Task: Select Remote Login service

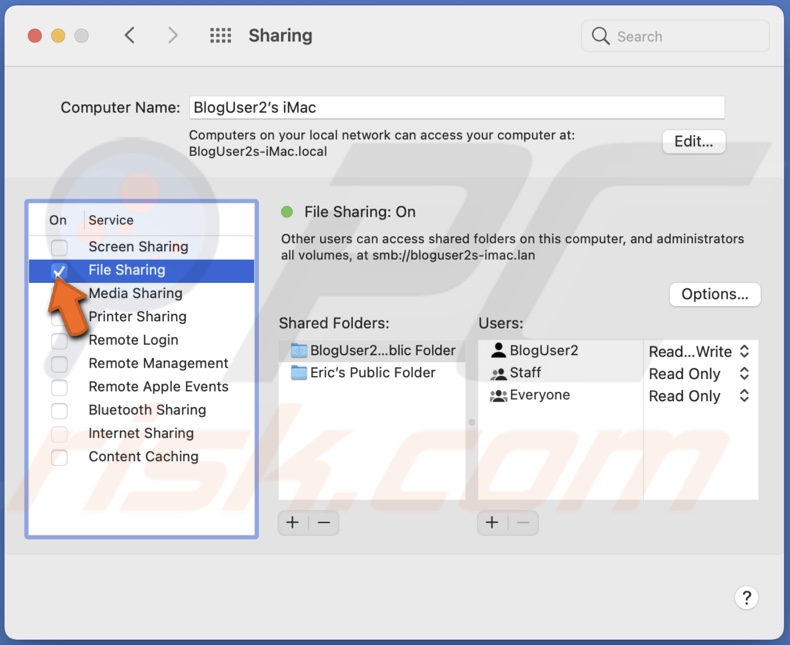Action: [133, 340]
